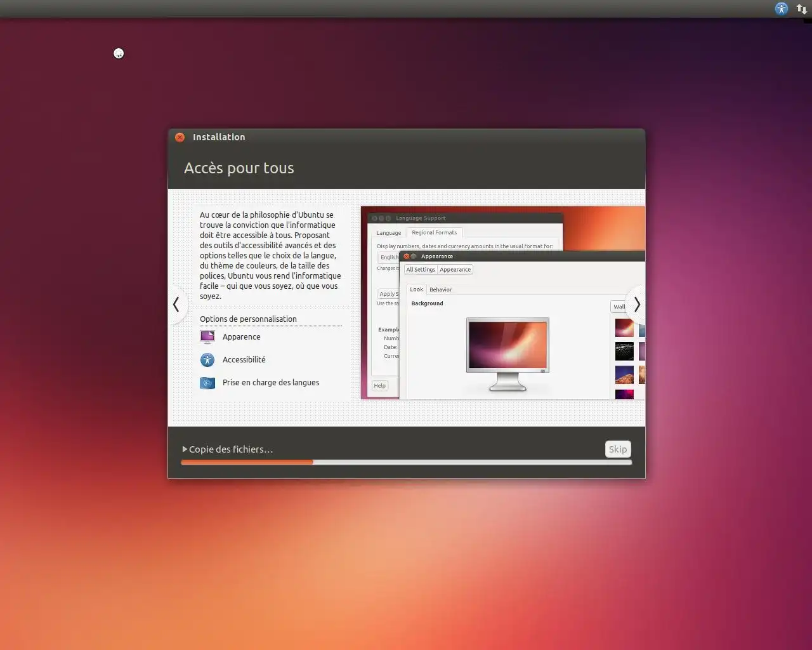Go to the previous slide
Image resolution: width=812 pixels, height=650 pixels.
click(x=176, y=305)
